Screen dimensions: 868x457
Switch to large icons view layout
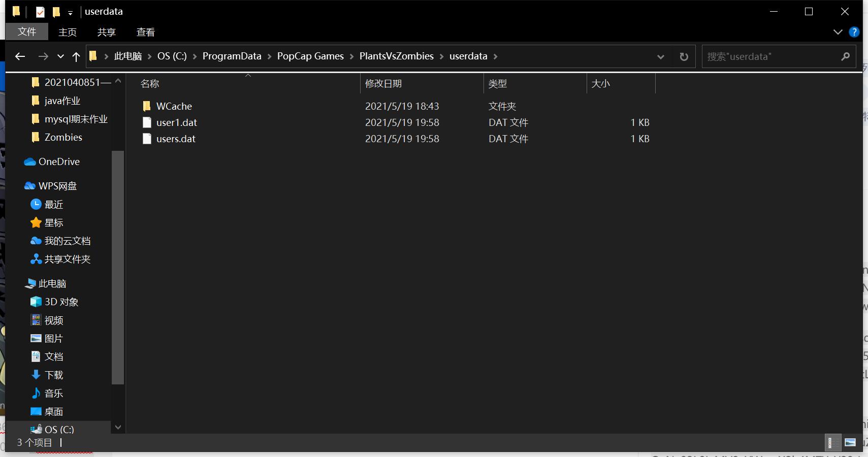850,443
